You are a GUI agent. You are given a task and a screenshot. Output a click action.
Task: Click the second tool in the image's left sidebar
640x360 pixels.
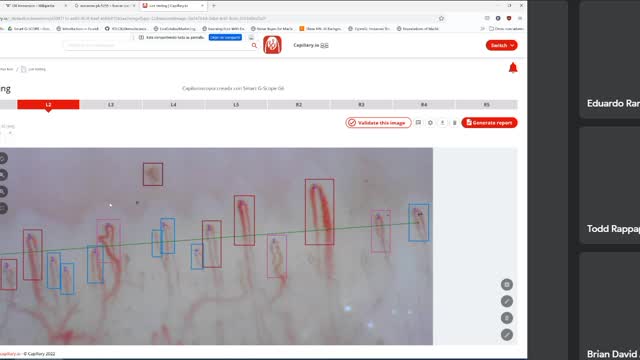3,175
